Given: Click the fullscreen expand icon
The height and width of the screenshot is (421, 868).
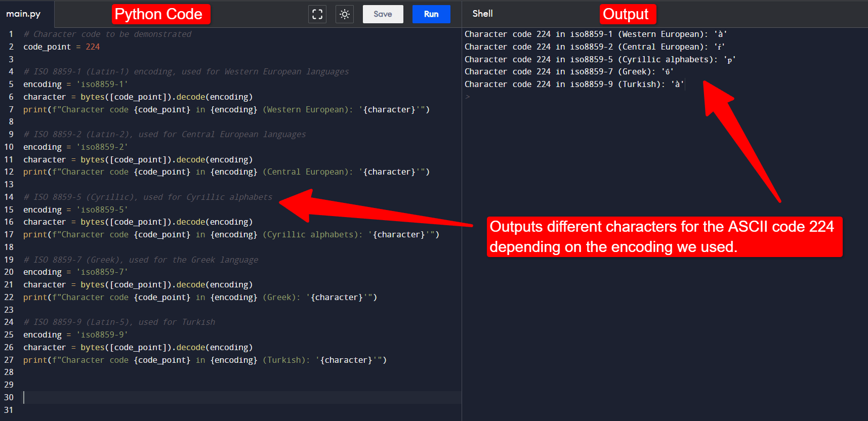Looking at the screenshot, I should coord(317,14).
